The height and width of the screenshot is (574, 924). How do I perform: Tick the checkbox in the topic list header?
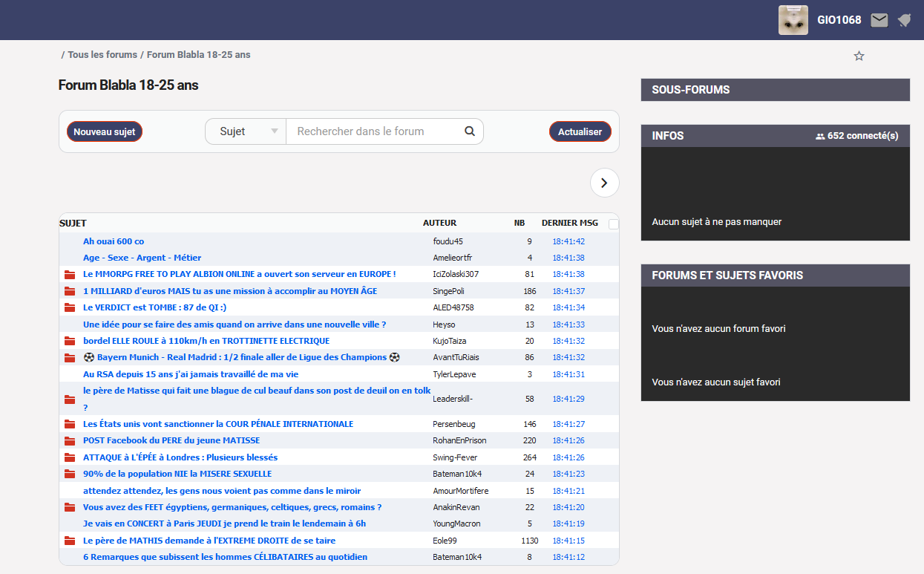coord(613,224)
